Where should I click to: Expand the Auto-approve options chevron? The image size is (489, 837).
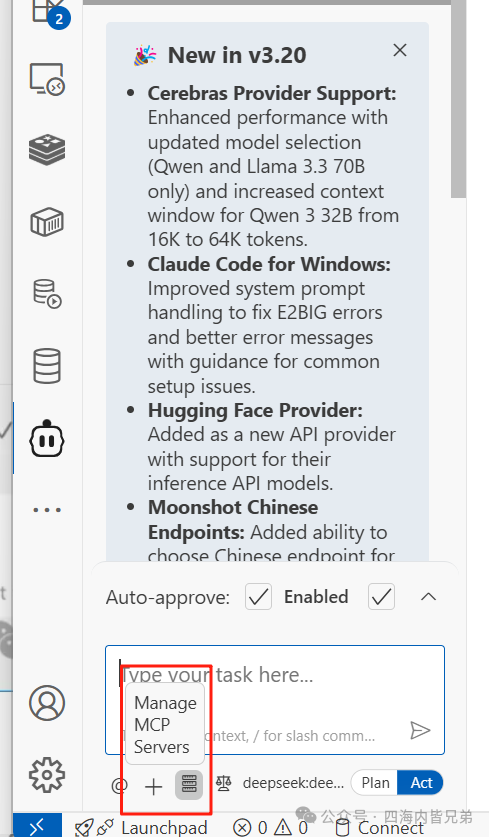click(429, 597)
